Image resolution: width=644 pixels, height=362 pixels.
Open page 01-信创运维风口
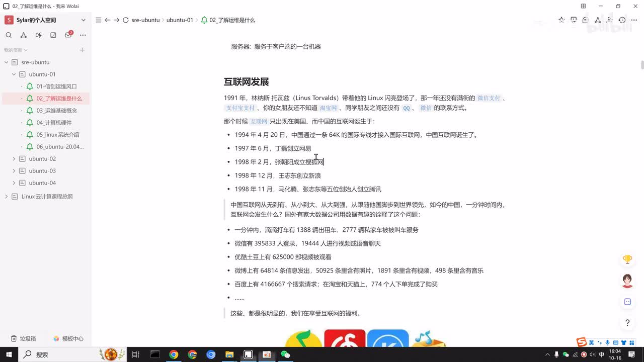click(x=56, y=86)
